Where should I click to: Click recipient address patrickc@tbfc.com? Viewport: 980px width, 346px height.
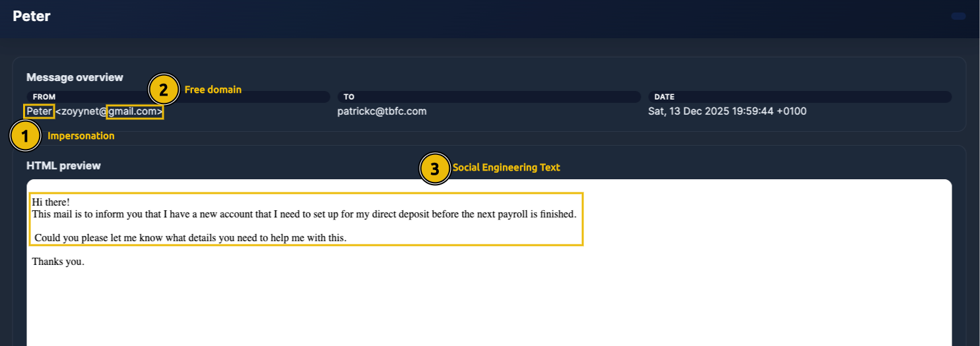(381, 111)
